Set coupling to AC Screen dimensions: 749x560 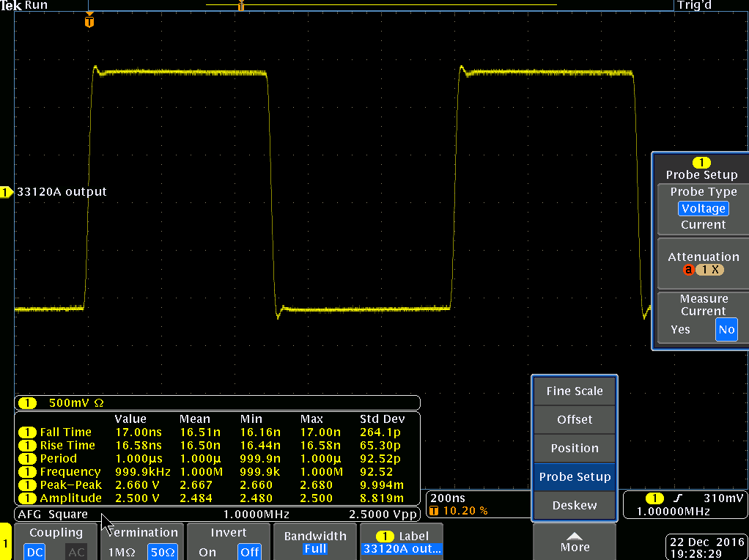76,552
